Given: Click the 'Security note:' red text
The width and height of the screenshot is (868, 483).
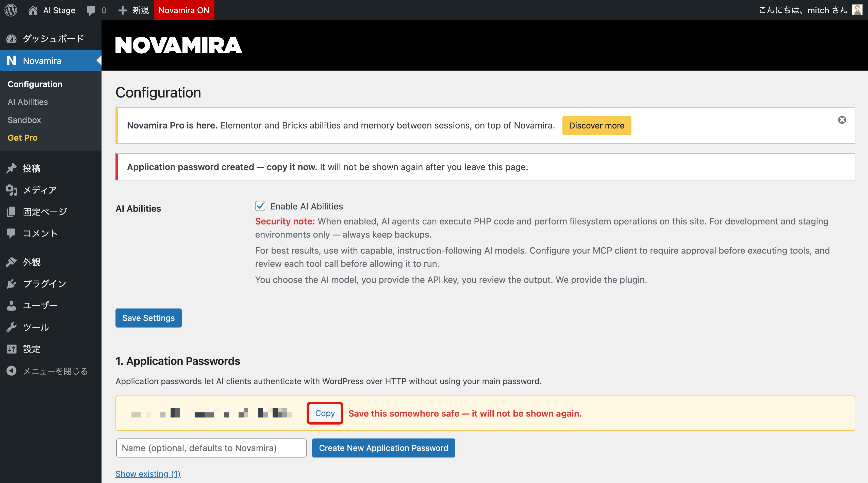Looking at the screenshot, I should 285,221.
